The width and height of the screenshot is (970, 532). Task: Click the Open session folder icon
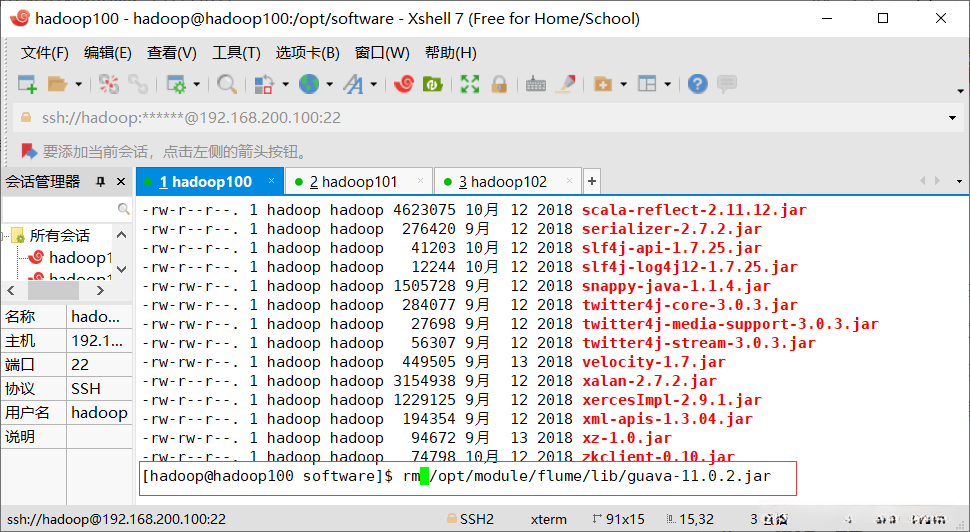click(x=58, y=84)
